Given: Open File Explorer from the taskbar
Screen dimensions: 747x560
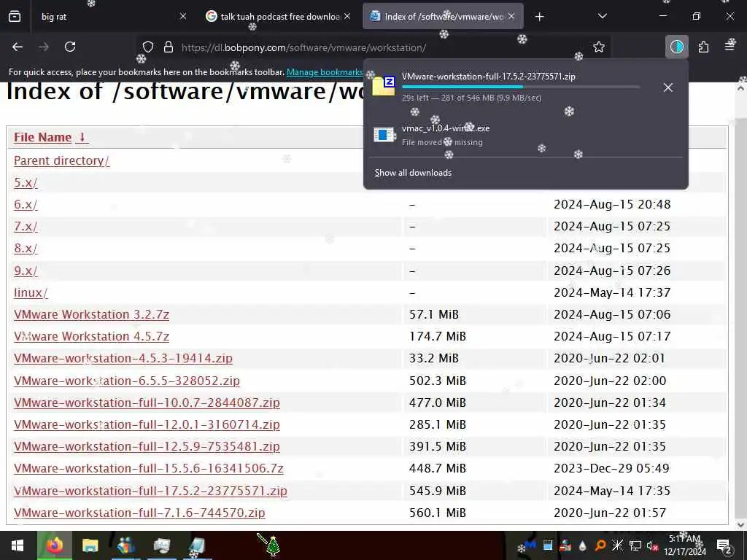Looking at the screenshot, I should point(90,545).
